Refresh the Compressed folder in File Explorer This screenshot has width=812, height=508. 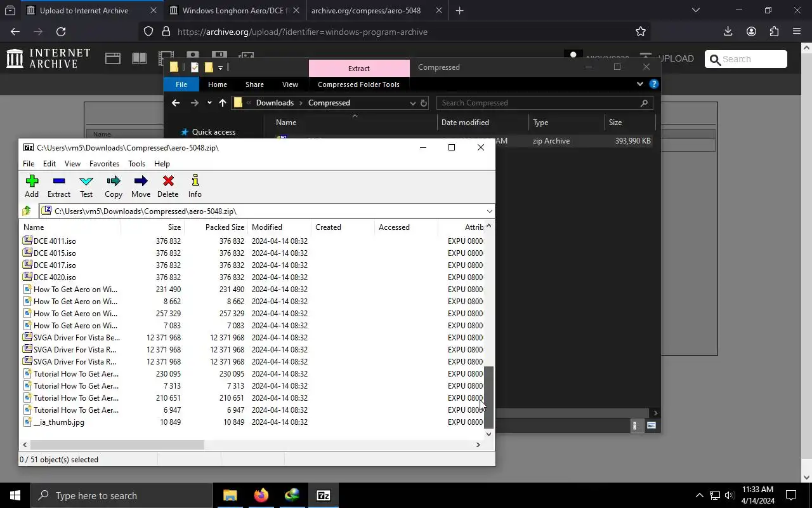pos(424,103)
